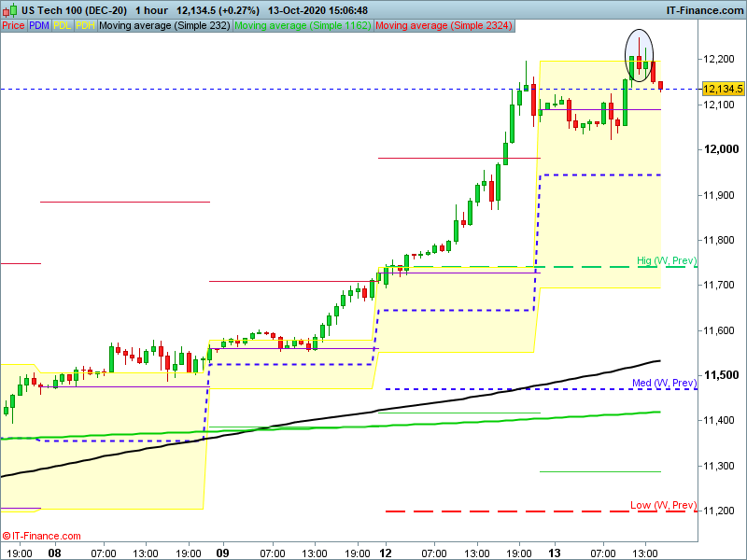Click the 12,000 price axis label

click(x=721, y=149)
